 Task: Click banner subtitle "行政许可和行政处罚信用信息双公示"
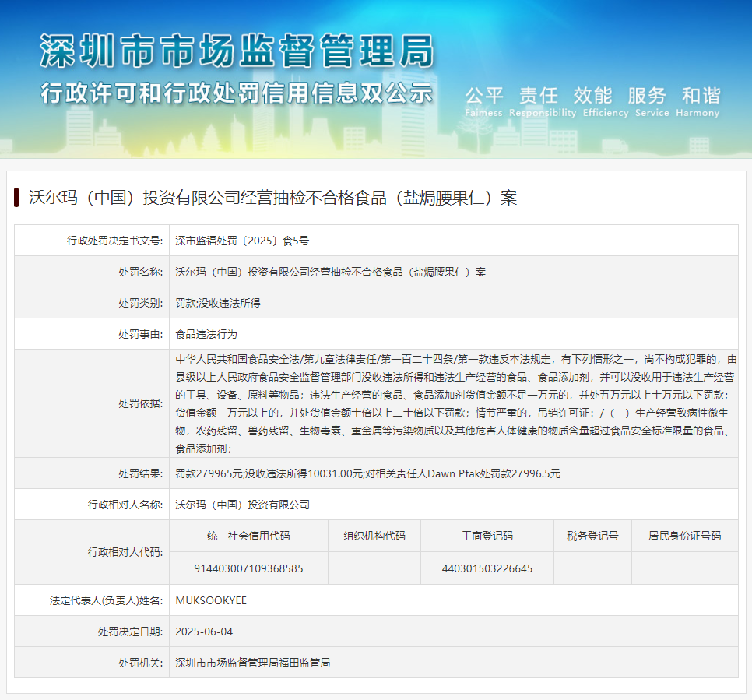pyautogui.click(x=237, y=93)
